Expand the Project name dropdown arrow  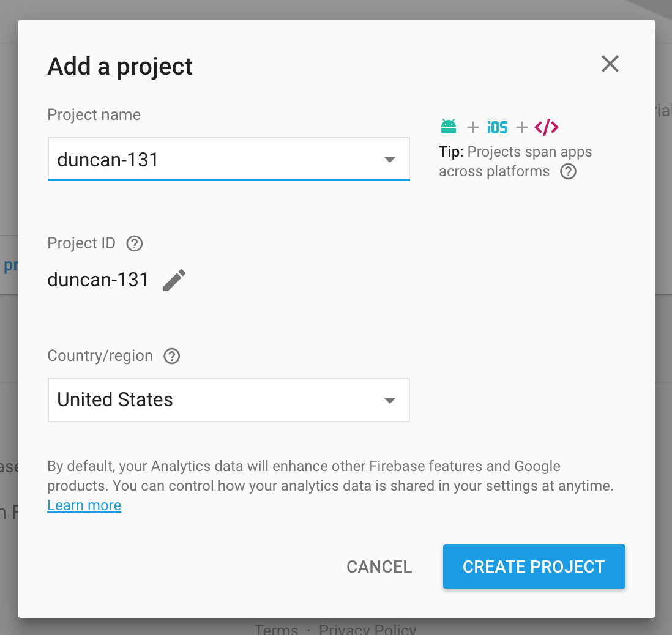click(389, 160)
